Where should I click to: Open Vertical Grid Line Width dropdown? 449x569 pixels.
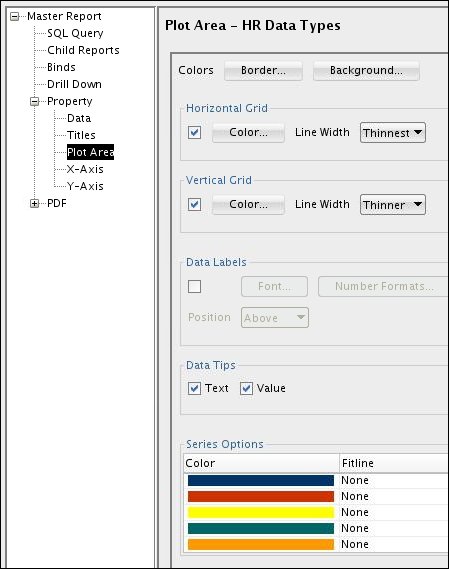pyautogui.click(x=393, y=205)
